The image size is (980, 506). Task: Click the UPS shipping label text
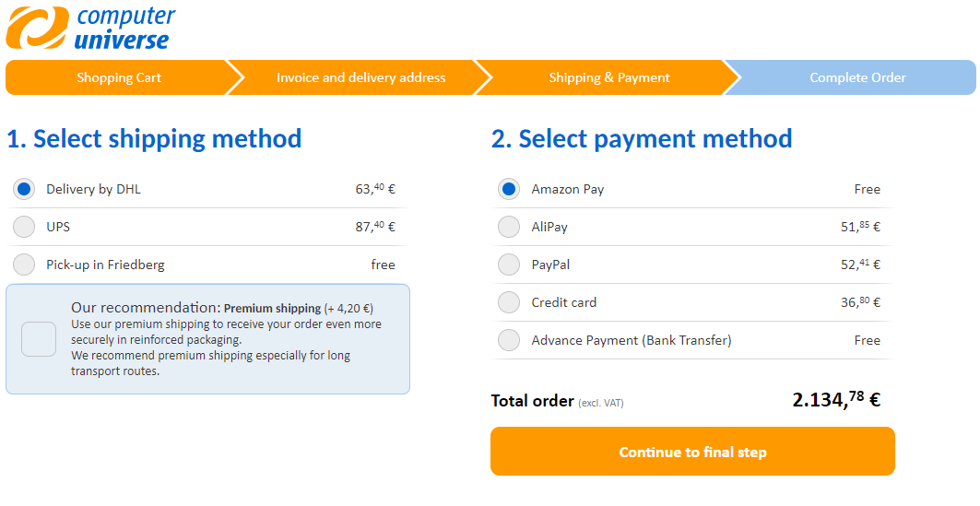point(58,227)
